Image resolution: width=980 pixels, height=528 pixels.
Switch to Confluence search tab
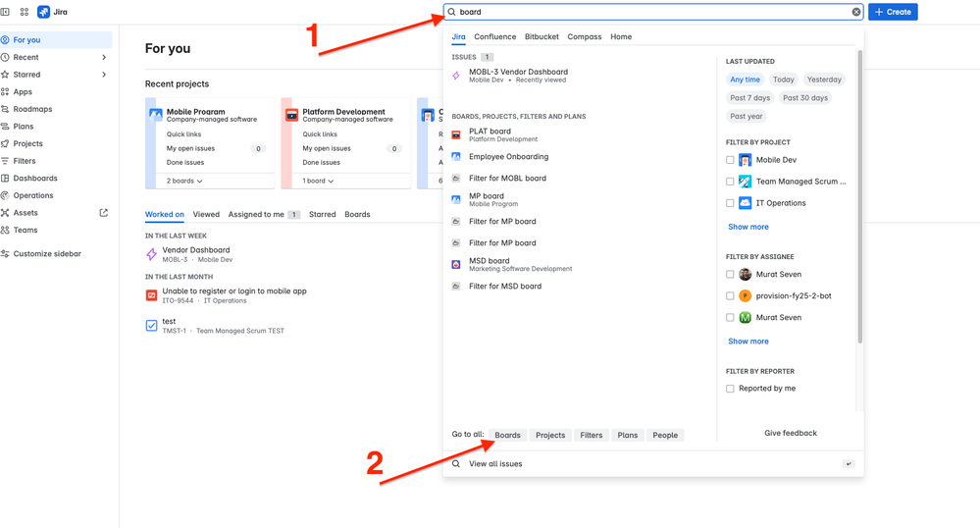click(x=495, y=37)
